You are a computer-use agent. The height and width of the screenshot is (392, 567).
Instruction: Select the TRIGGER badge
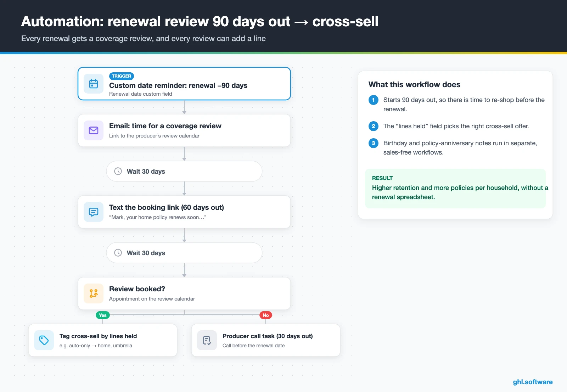click(x=122, y=76)
